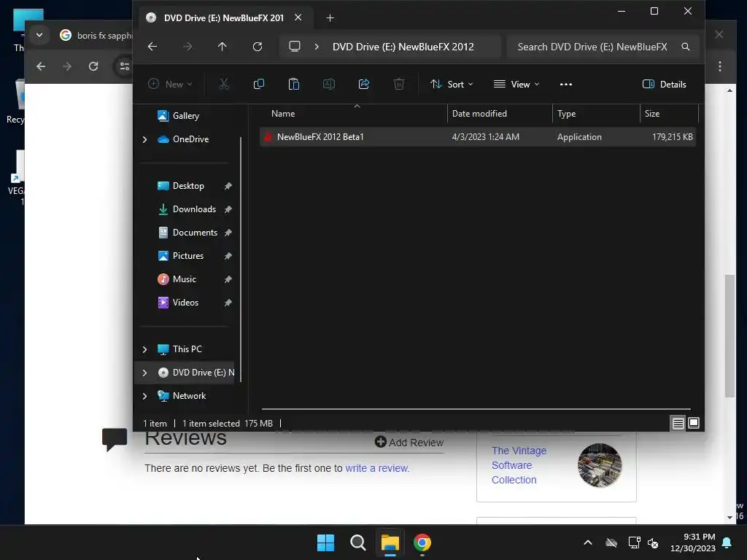The height and width of the screenshot is (560, 747).
Task: Go forward in File Explorer
Action: (187, 47)
